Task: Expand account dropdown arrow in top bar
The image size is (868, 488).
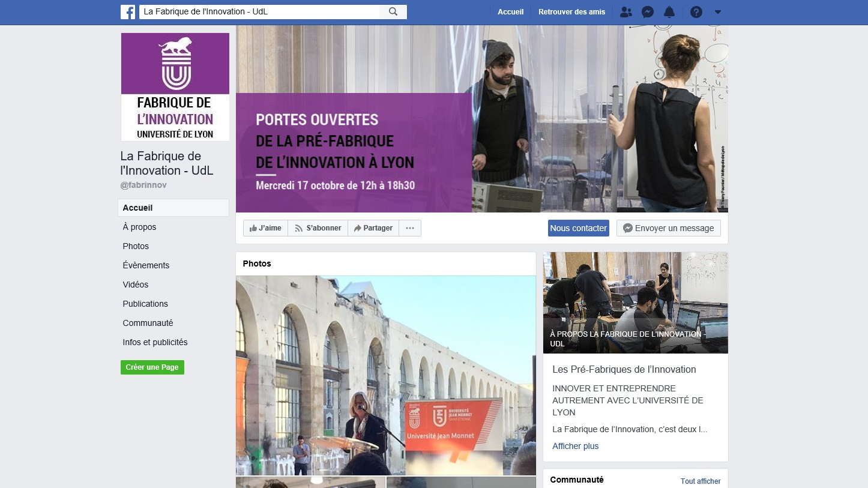Action: (717, 11)
